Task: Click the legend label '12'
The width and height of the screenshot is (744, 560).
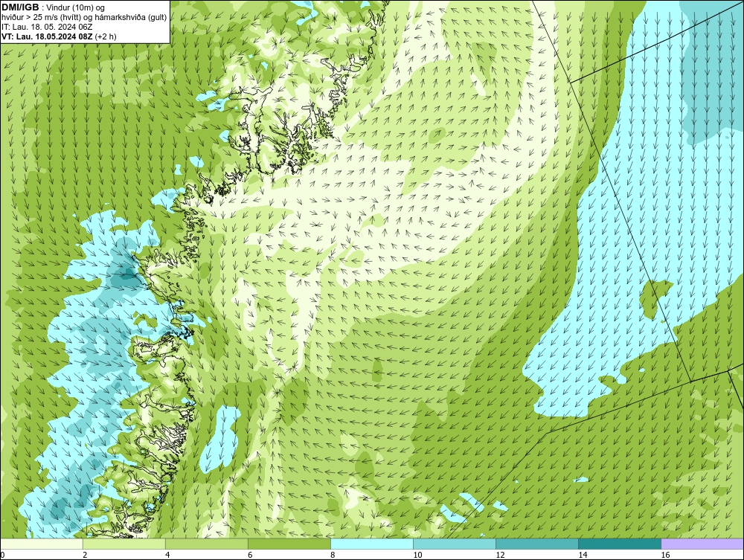Action: point(500,555)
